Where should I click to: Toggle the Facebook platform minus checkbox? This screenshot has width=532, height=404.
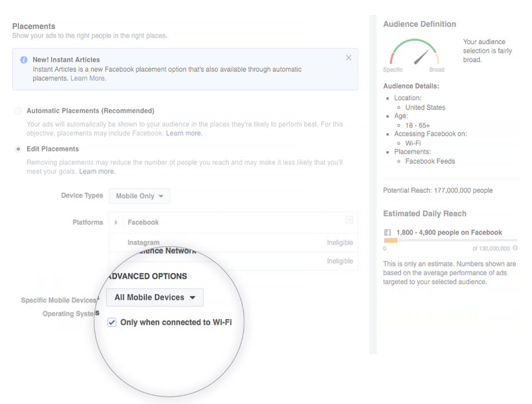349,220
